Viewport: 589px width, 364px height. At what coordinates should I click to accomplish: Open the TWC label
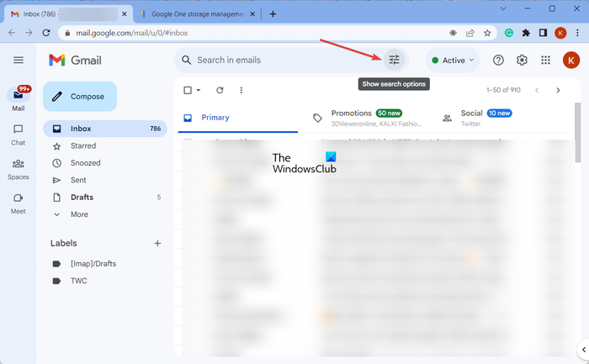click(105, 281)
